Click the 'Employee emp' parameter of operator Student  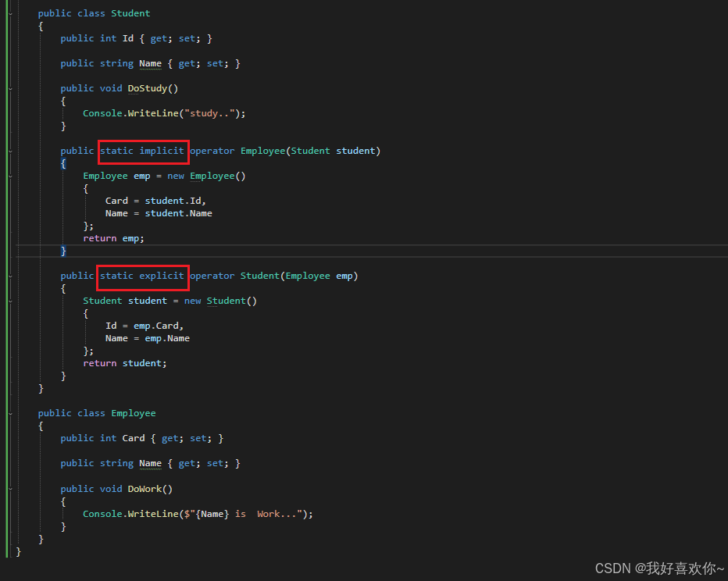(319, 276)
